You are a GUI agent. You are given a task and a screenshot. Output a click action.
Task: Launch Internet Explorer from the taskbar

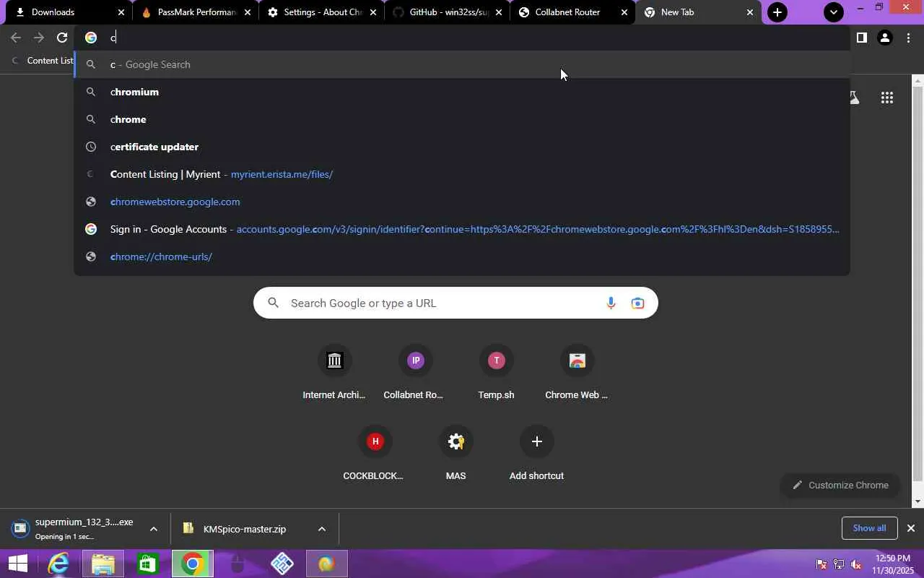pos(58,564)
